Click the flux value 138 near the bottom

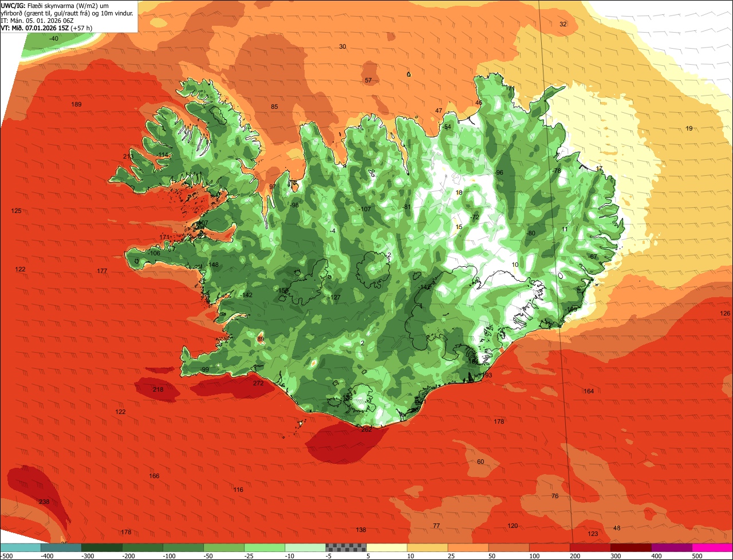[x=361, y=530]
